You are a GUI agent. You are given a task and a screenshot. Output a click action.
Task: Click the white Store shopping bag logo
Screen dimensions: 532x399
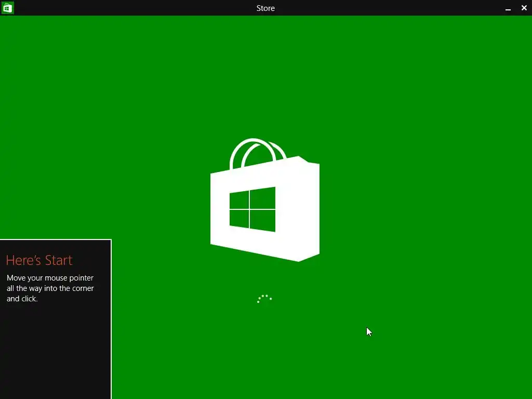point(264,200)
